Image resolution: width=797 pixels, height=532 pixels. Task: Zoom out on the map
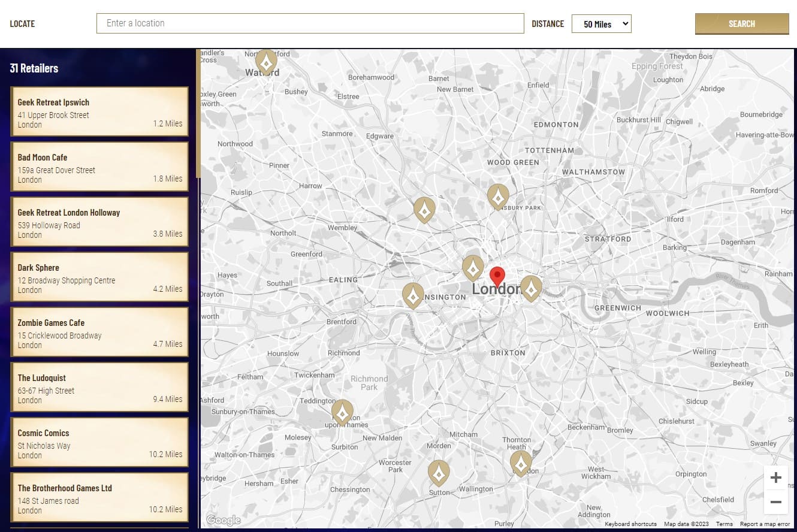[x=776, y=502]
